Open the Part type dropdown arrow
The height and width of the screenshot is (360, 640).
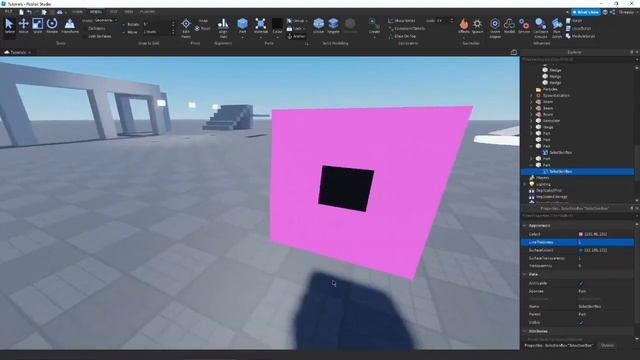click(x=242, y=38)
